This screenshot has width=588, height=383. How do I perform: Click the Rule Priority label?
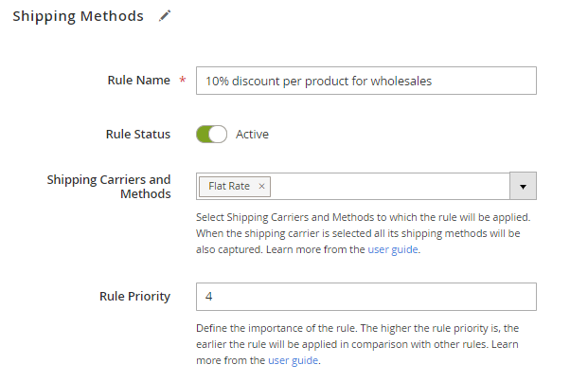[x=134, y=297]
